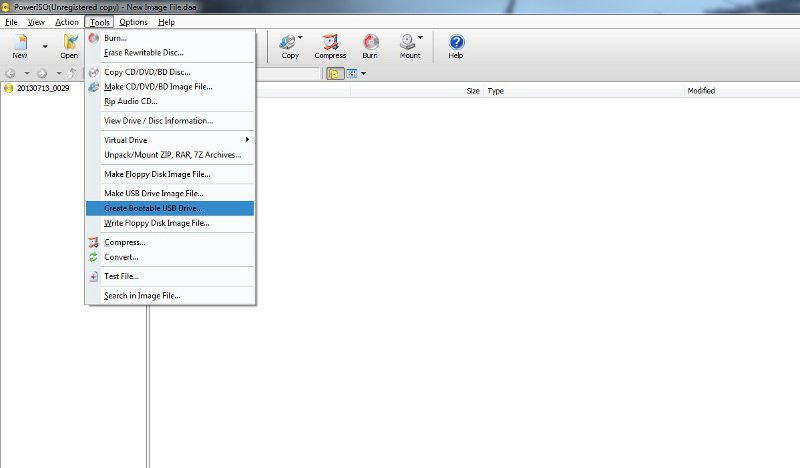Click the Compress toolbar icon
Image resolution: width=800 pixels, height=468 pixels.
[330, 45]
